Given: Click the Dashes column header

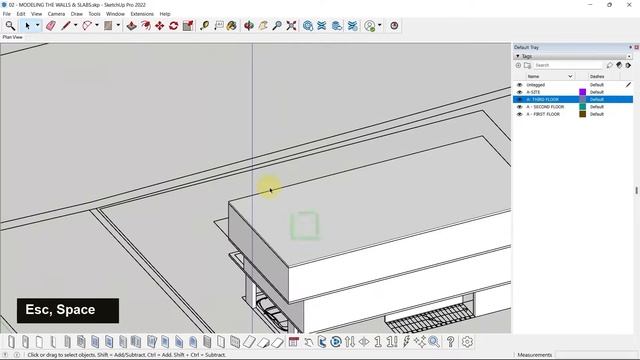Looking at the screenshot, I should coord(597,76).
